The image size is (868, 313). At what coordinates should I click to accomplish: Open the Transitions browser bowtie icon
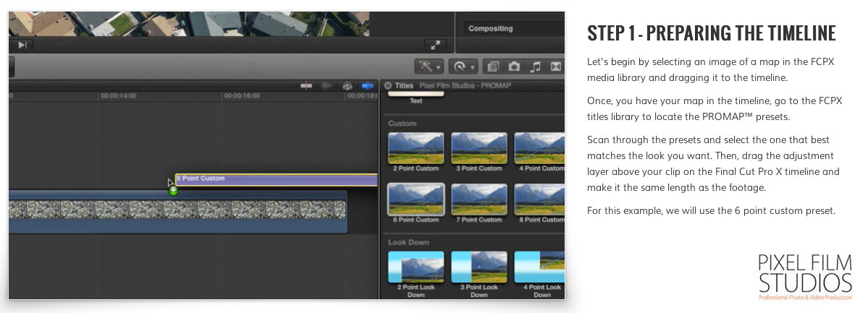[555, 67]
